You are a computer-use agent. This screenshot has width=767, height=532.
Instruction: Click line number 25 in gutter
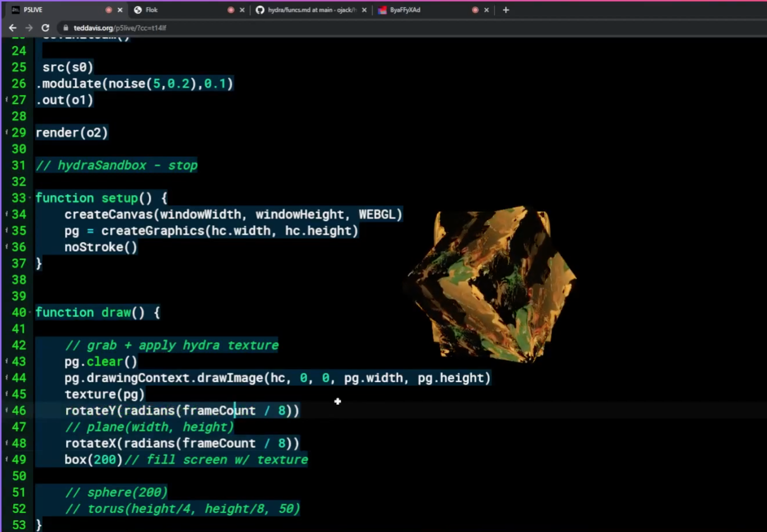click(19, 67)
